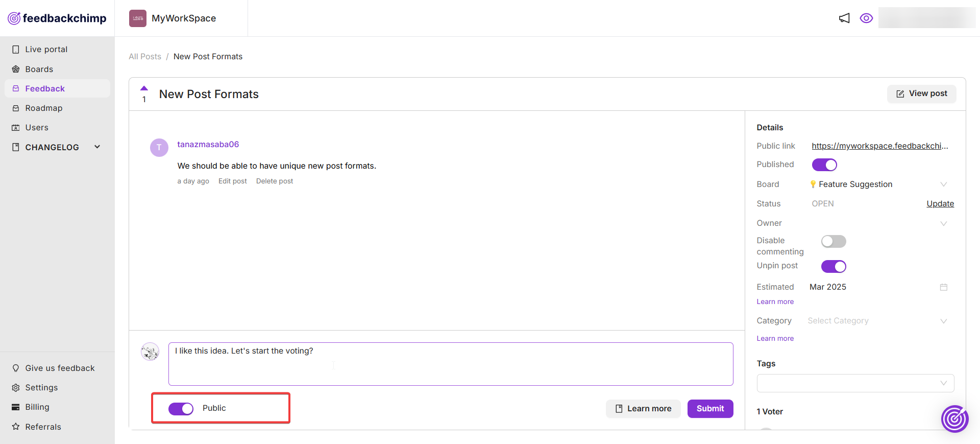
Task: Click the 1 Voter heading
Action: click(x=770, y=412)
